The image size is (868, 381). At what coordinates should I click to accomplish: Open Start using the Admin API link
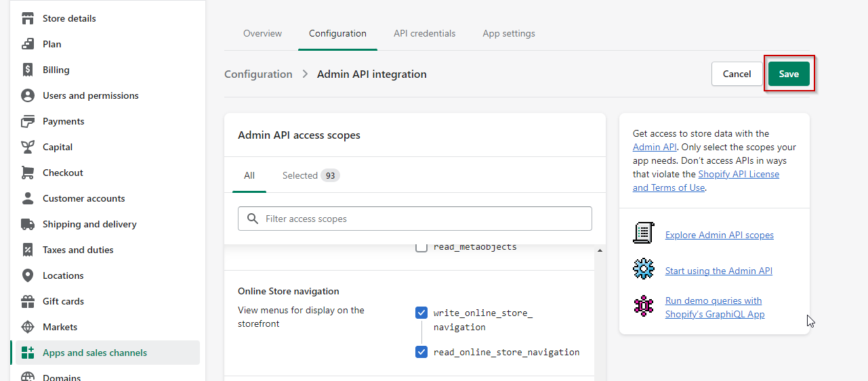coord(719,271)
